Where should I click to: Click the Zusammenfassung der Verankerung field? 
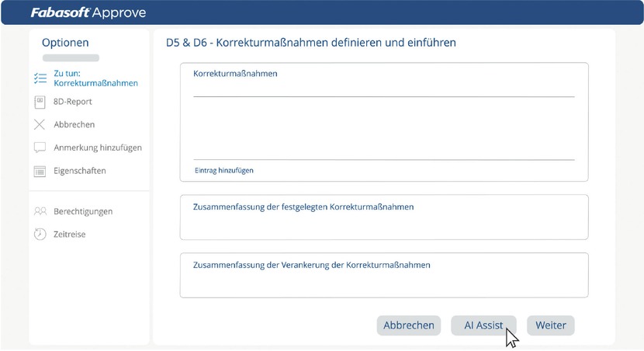click(x=383, y=275)
